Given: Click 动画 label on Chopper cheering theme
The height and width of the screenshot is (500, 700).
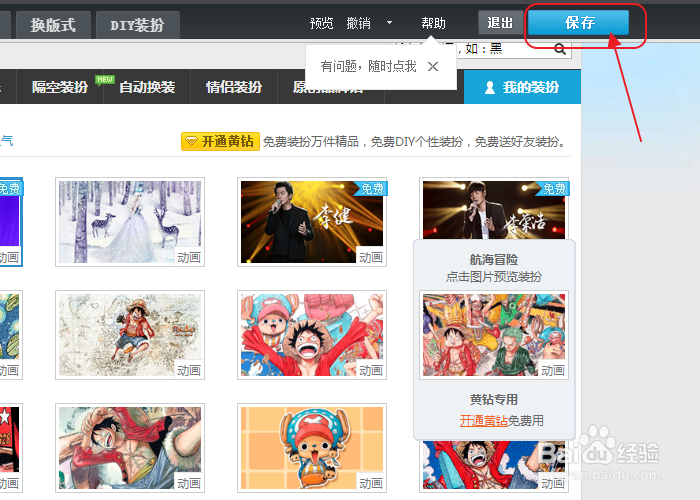Looking at the screenshot, I should [371, 370].
